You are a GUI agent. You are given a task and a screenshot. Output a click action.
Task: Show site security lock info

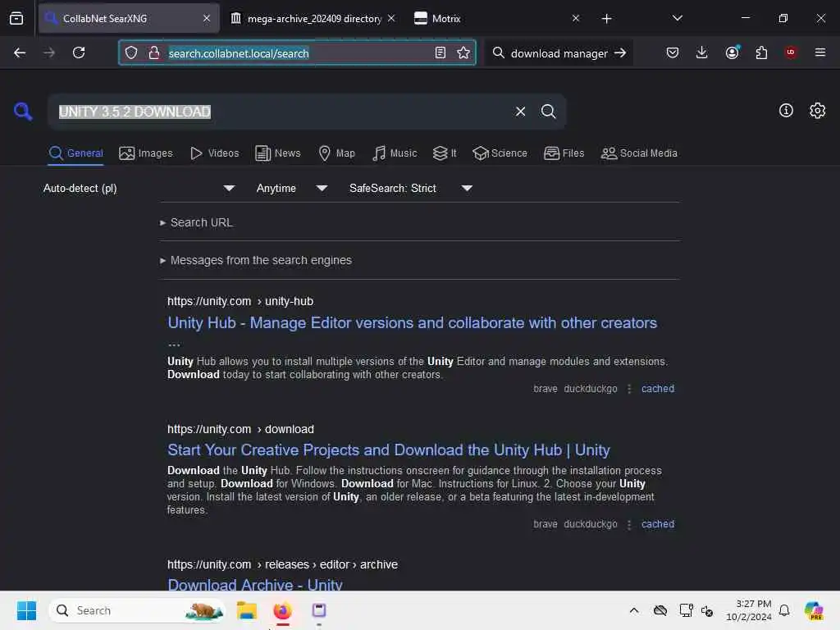click(x=154, y=52)
